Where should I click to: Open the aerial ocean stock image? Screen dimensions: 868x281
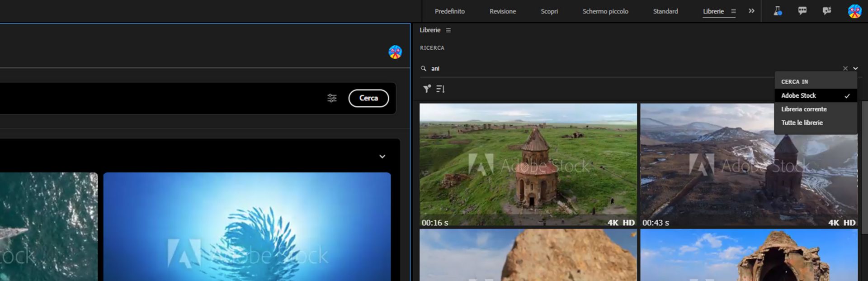tap(49, 227)
